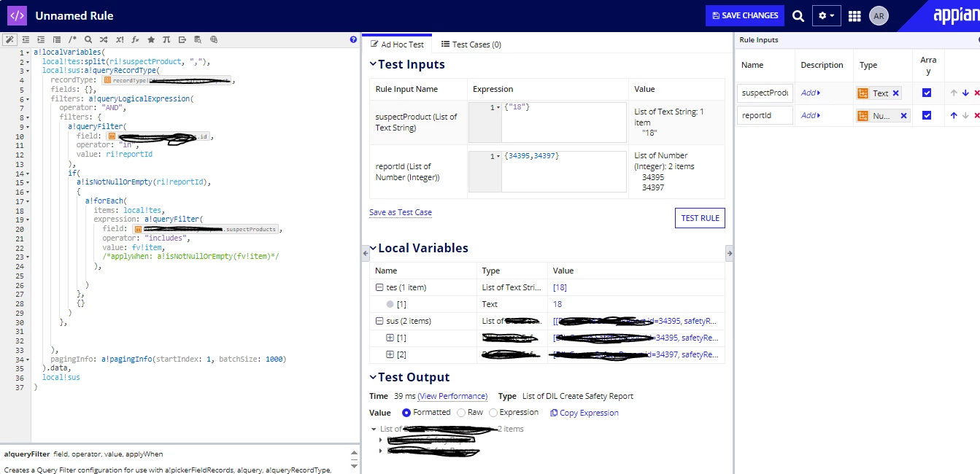
Task: Click the outdent icon in editor toolbar
Action: coord(26,39)
